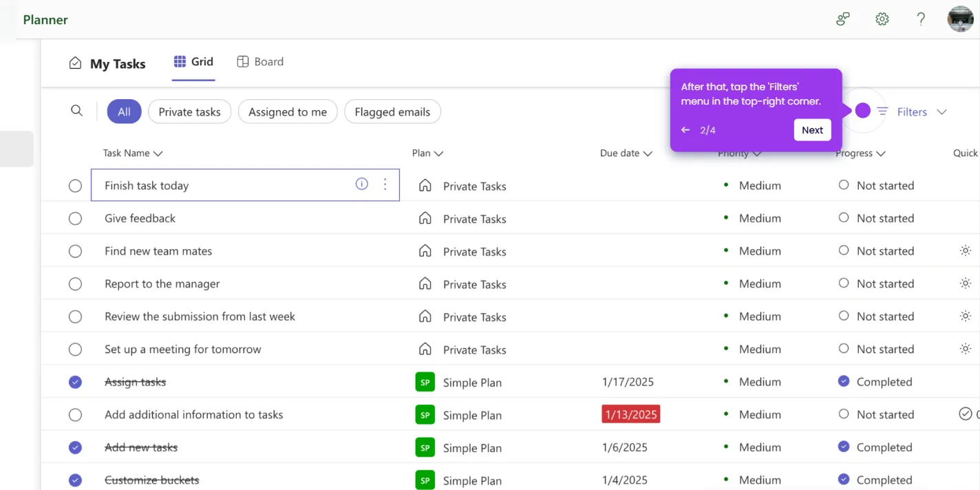Open plan Private Tasks for Report to the manager
The width and height of the screenshot is (980, 490).
point(474,284)
